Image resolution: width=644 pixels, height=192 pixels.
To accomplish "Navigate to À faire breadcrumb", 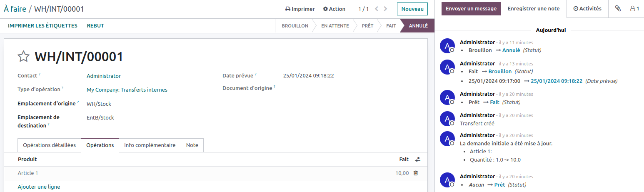I will [x=15, y=9].
